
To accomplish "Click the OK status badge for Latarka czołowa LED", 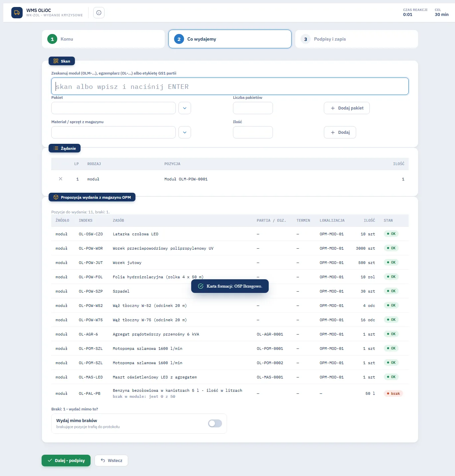I will [391, 234].
